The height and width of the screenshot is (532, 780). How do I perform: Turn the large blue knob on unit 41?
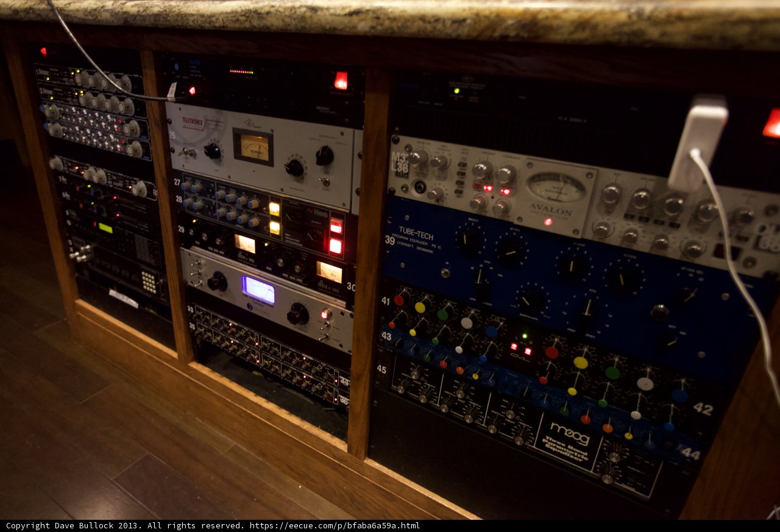point(492,331)
